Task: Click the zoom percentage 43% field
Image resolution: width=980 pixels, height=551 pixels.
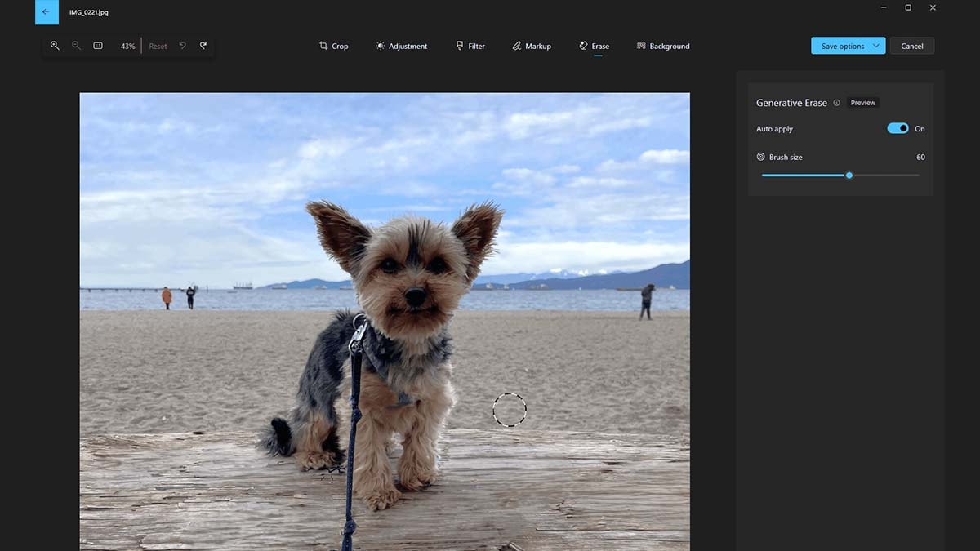Action: tap(127, 47)
